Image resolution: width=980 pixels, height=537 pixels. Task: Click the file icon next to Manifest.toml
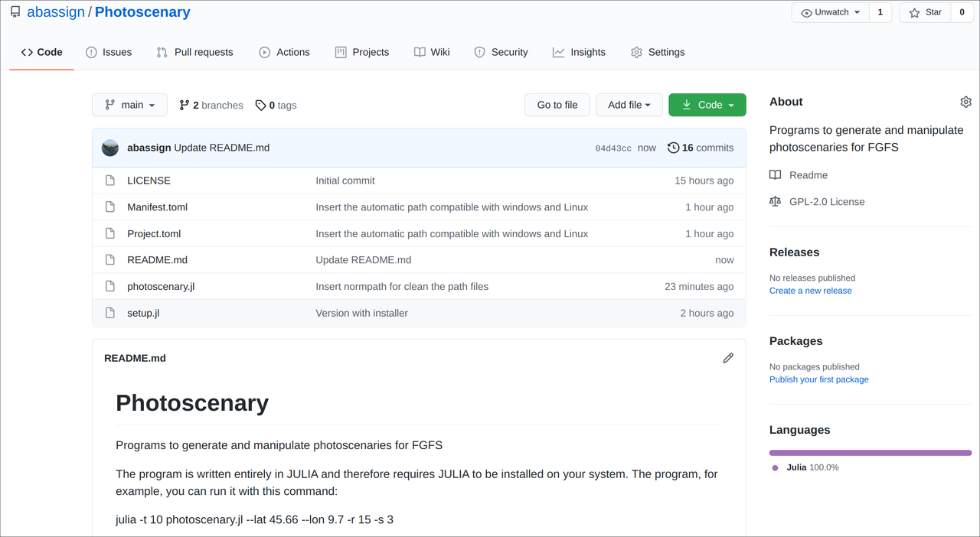(110, 207)
